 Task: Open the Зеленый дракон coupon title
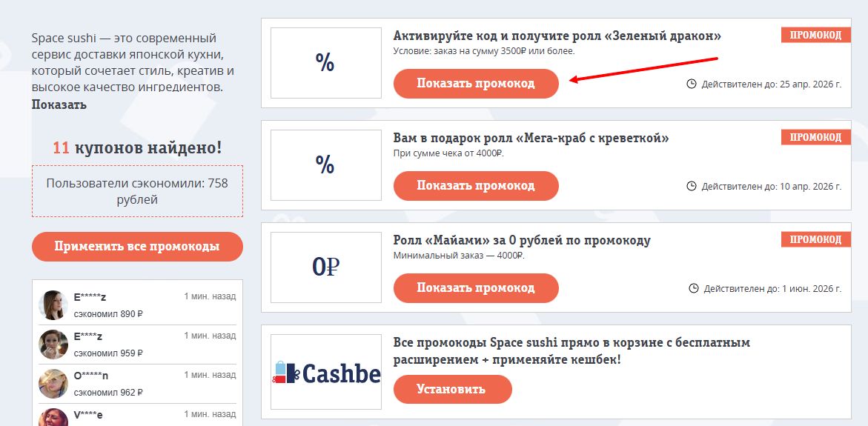(557, 36)
